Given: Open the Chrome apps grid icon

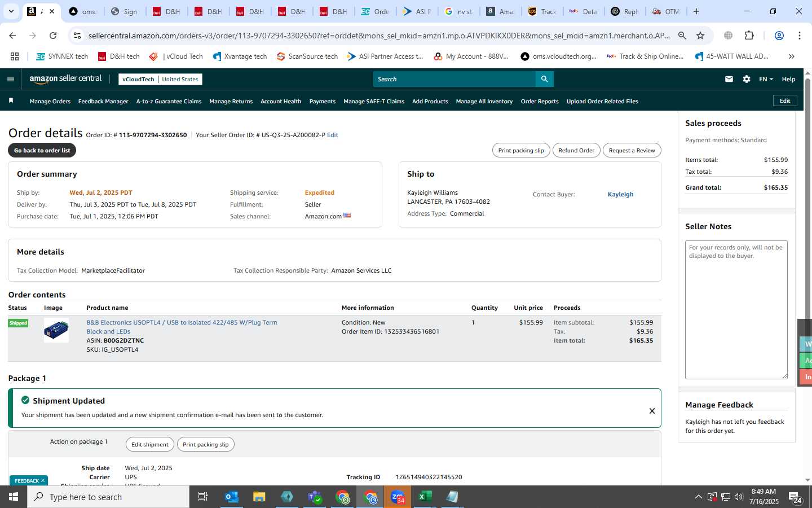Looking at the screenshot, I should [15, 56].
